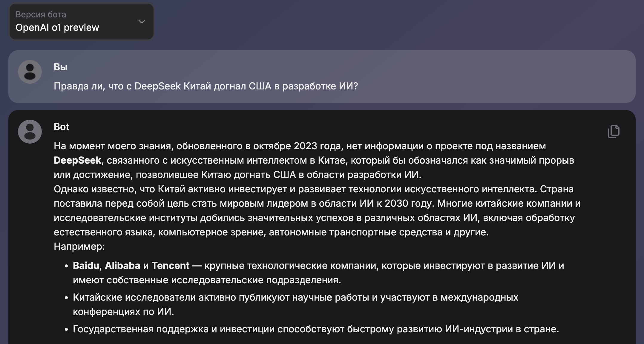Click the profile silhouette beside the Bot label
The width and height of the screenshot is (644, 344).
[30, 132]
